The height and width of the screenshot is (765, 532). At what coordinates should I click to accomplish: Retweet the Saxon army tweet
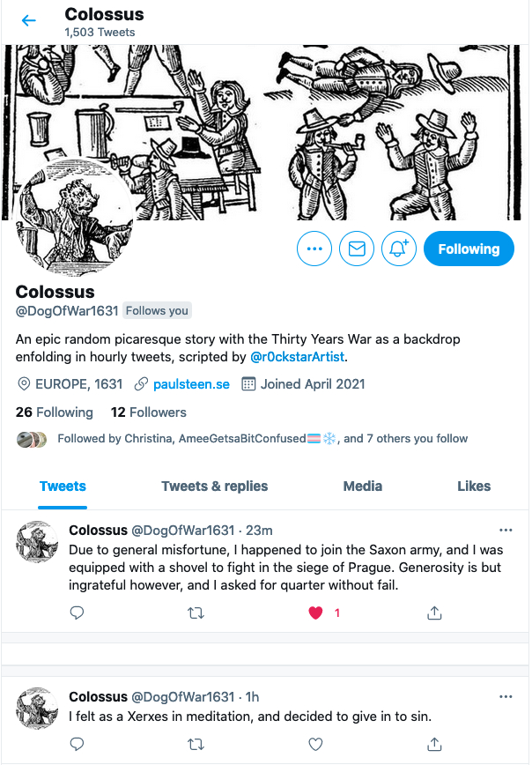click(x=196, y=613)
